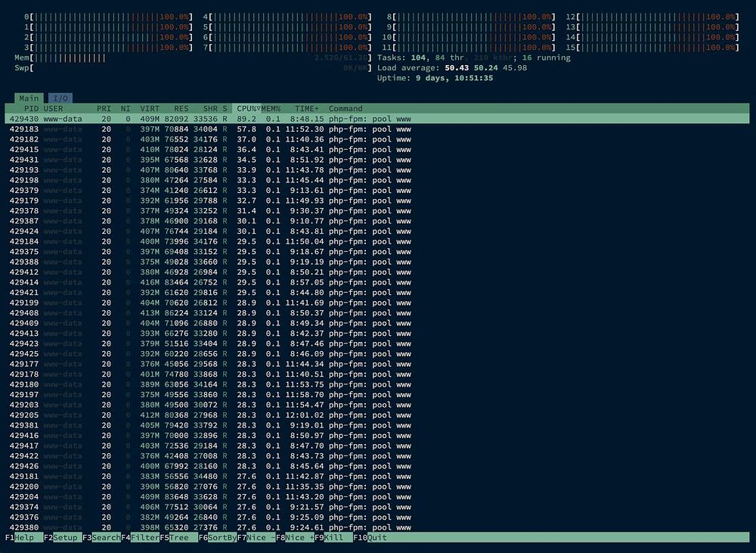Select process row PID 429376

point(377,517)
